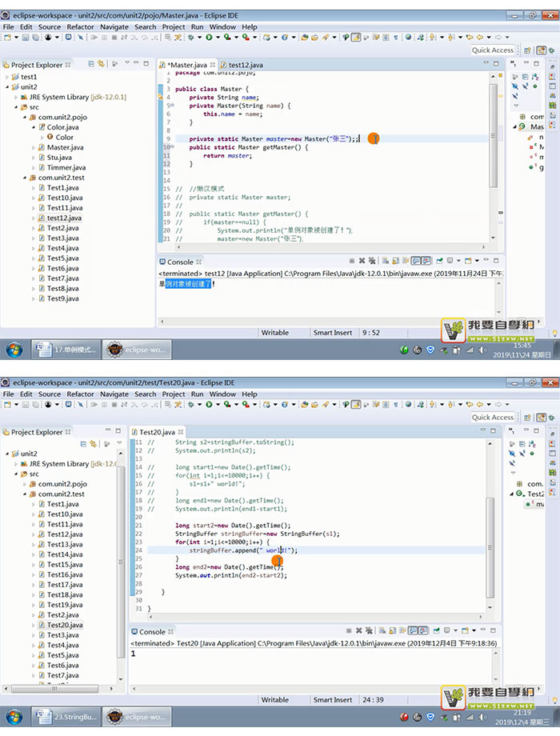
Task: Select the *Master.java editor tab
Action: pos(187,65)
